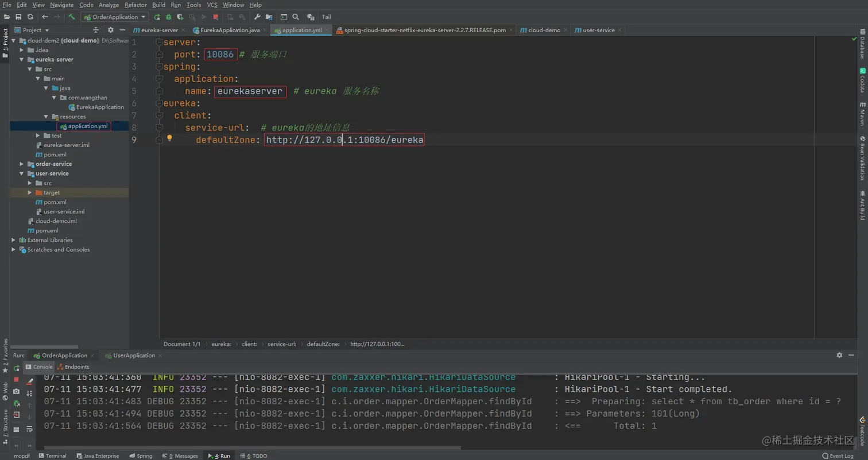The width and height of the screenshot is (868, 460).
Task: Expand External Libraries node
Action: [x=14, y=240]
